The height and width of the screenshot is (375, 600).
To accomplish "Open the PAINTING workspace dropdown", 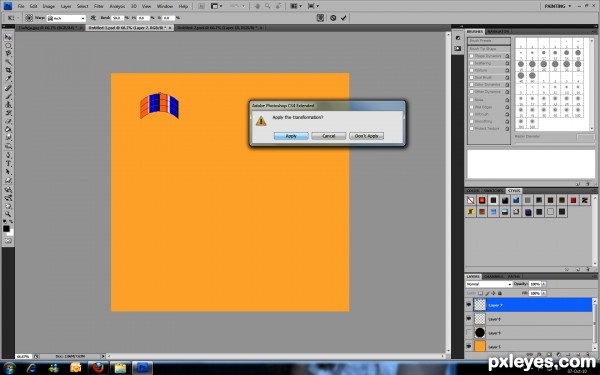I will pyautogui.click(x=558, y=6).
